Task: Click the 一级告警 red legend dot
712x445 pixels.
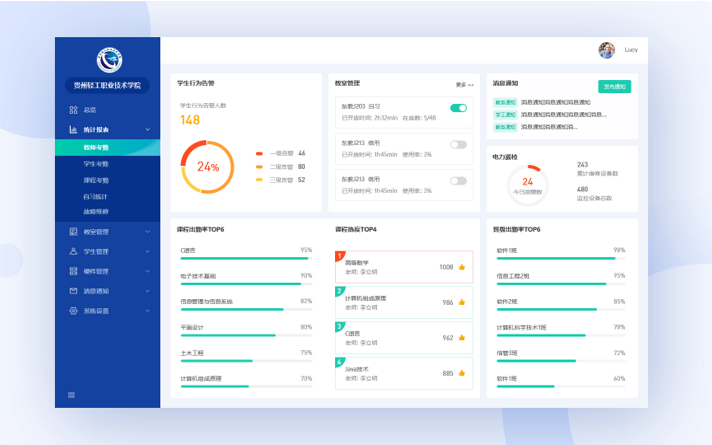Action: click(x=259, y=153)
